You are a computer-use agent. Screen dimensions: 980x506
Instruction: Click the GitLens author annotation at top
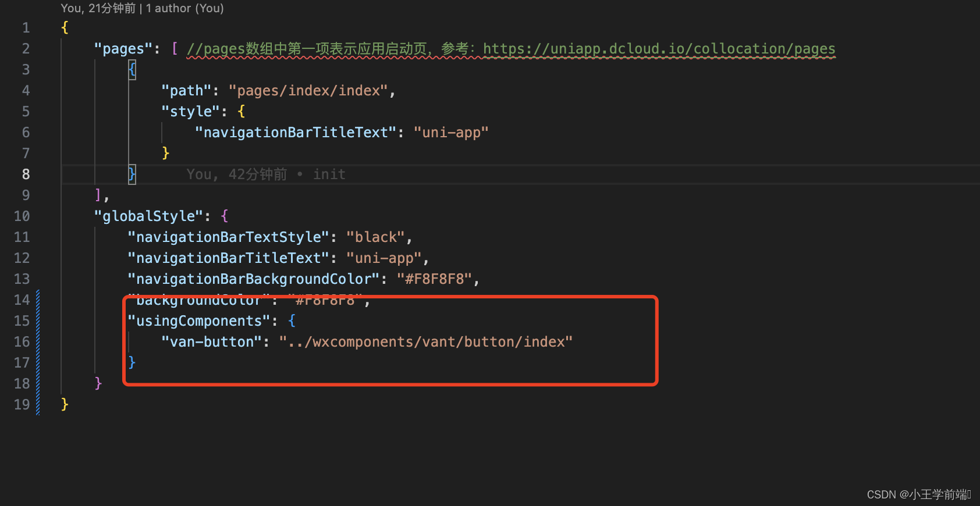142,8
